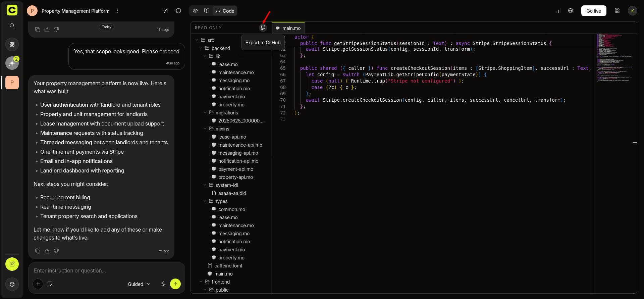Open the K user avatar menu

tap(633, 11)
